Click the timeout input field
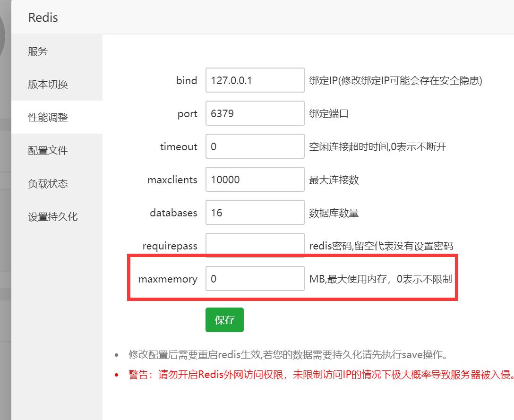This screenshot has width=514, height=420. pos(255,146)
